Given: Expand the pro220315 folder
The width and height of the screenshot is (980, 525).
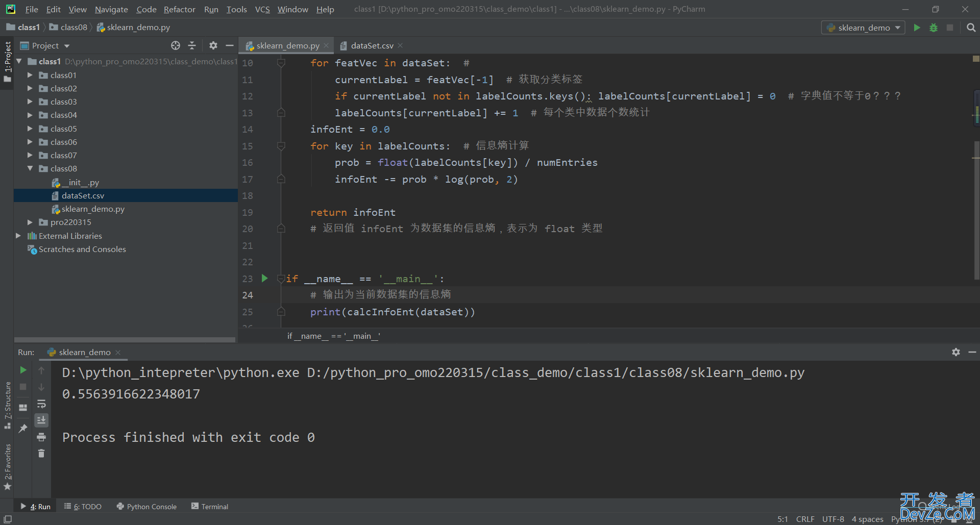Looking at the screenshot, I should (30, 222).
